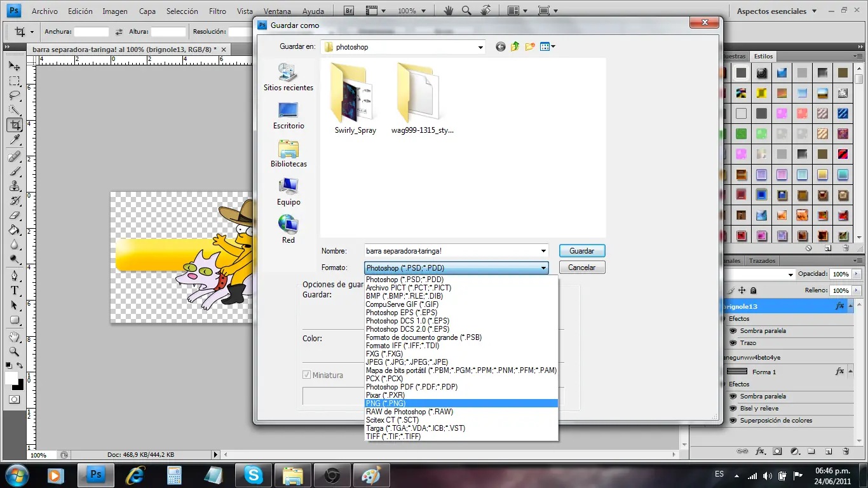
Task: Open Escritorio in the places sidebar
Action: click(288, 115)
